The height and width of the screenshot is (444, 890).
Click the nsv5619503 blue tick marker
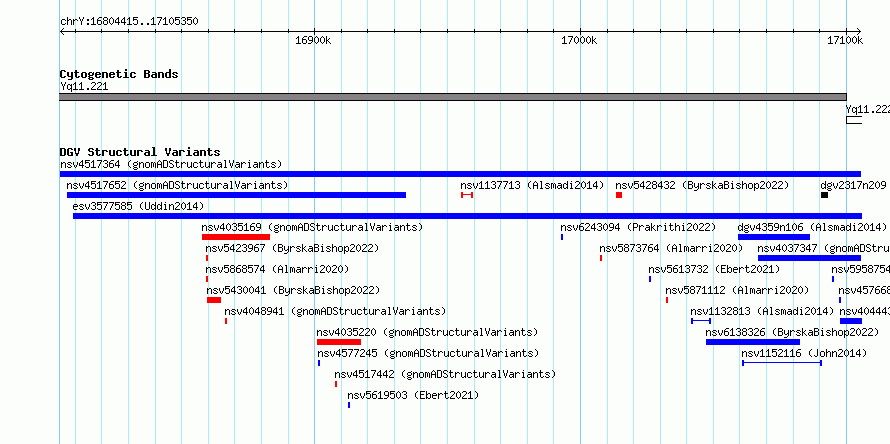[349, 405]
